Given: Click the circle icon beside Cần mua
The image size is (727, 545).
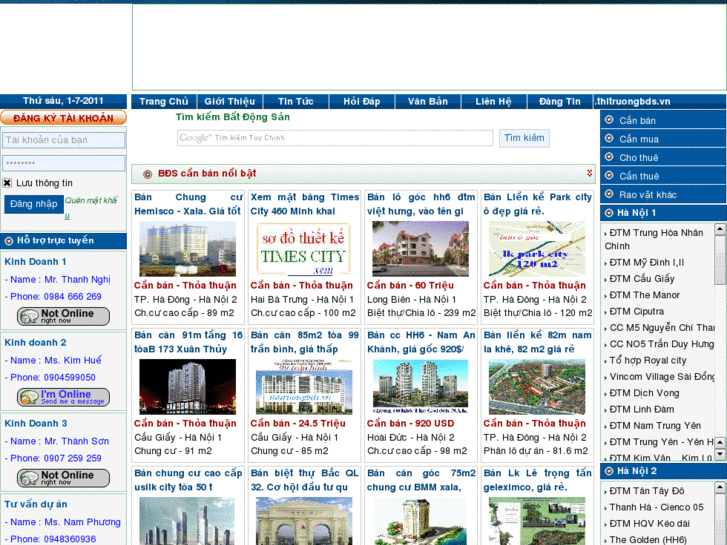Looking at the screenshot, I should 609,138.
